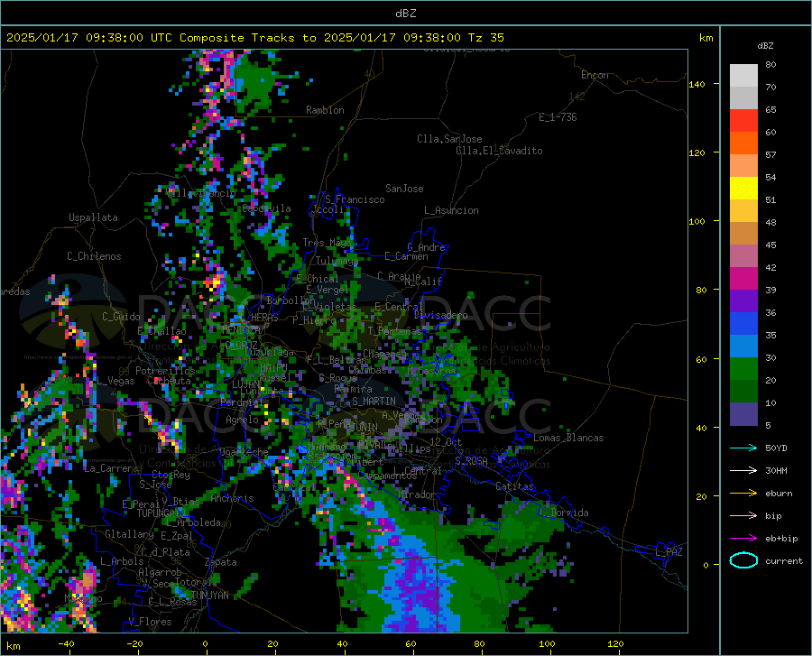Click the 30HM legend label

point(776,471)
